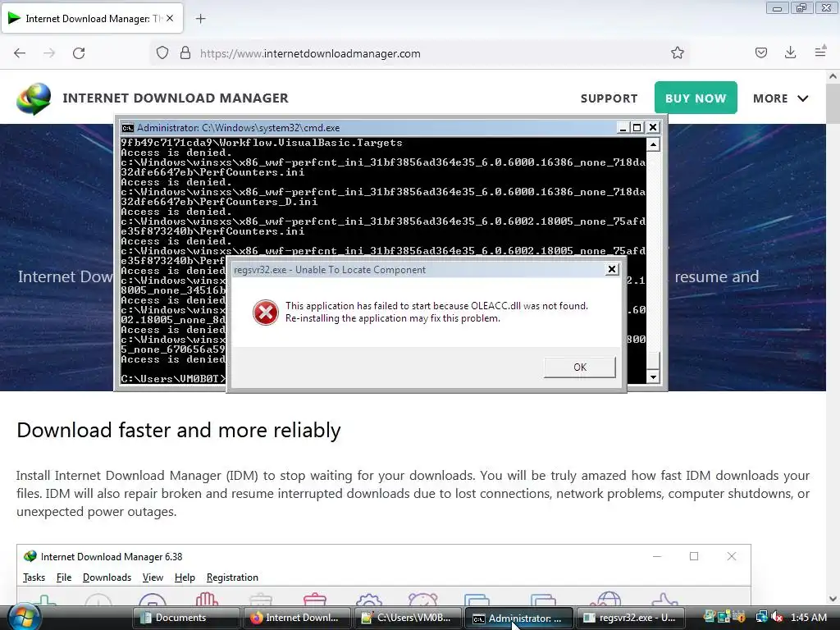
Task: Click the IDM globe logo in site header
Action: coord(34,98)
